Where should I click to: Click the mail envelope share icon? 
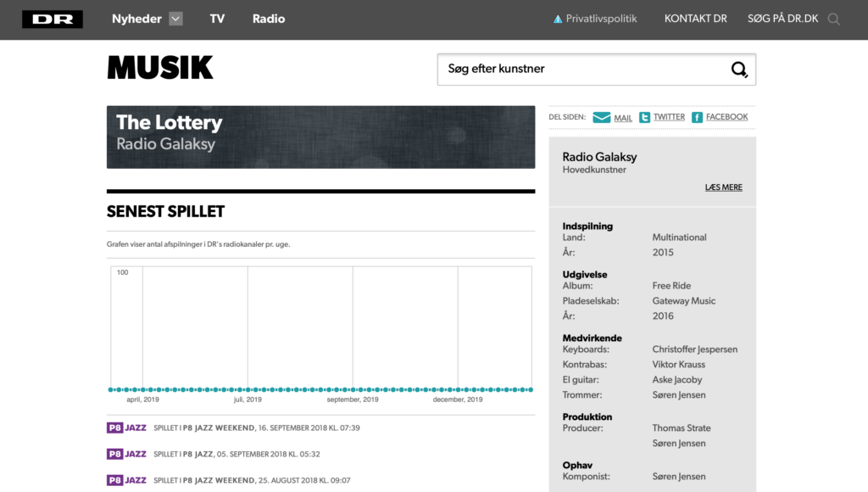click(x=602, y=117)
